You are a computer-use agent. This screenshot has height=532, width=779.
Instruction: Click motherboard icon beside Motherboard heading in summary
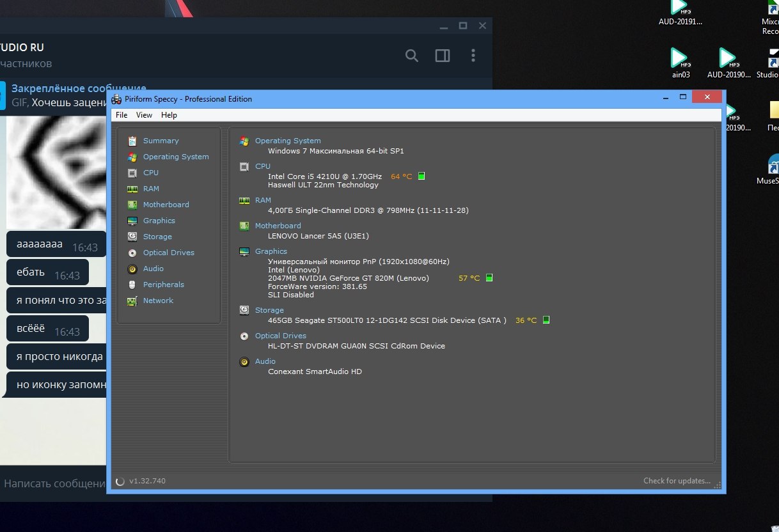[244, 226]
